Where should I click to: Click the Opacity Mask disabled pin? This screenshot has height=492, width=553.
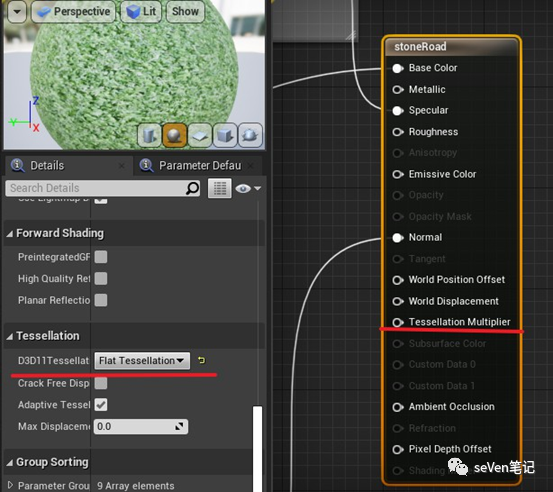pyautogui.click(x=397, y=217)
